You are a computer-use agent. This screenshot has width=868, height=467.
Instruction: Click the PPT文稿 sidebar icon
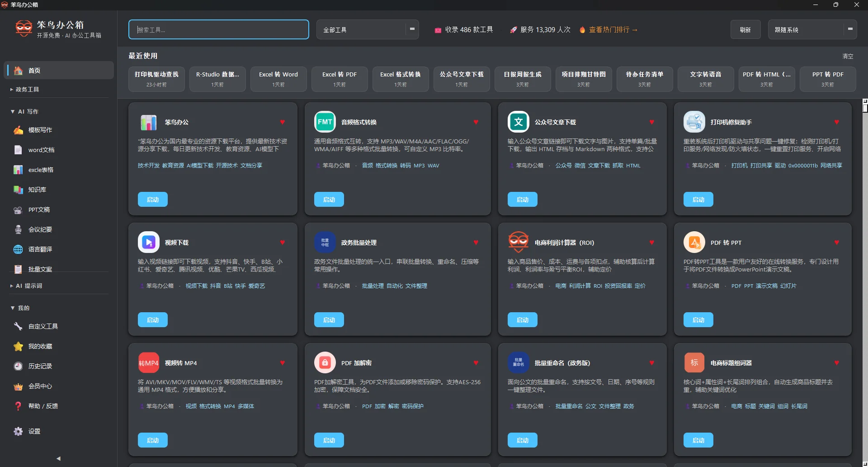click(x=18, y=210)
